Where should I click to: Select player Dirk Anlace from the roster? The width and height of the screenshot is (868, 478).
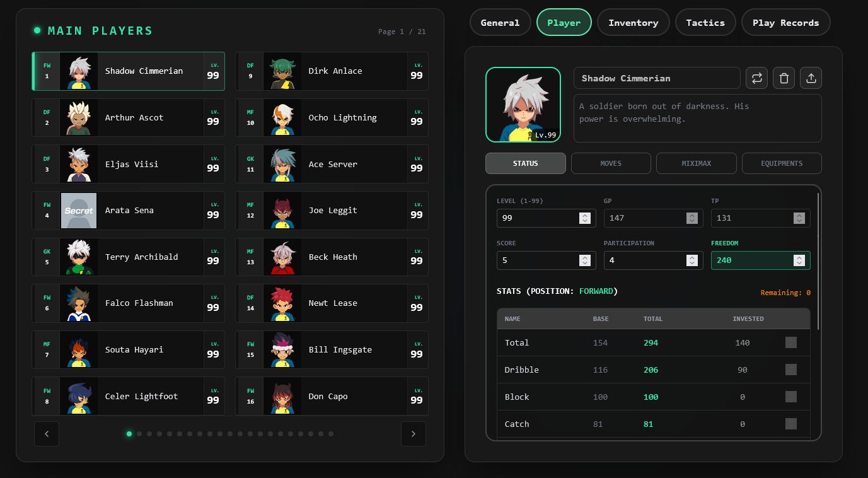(332, 71)
